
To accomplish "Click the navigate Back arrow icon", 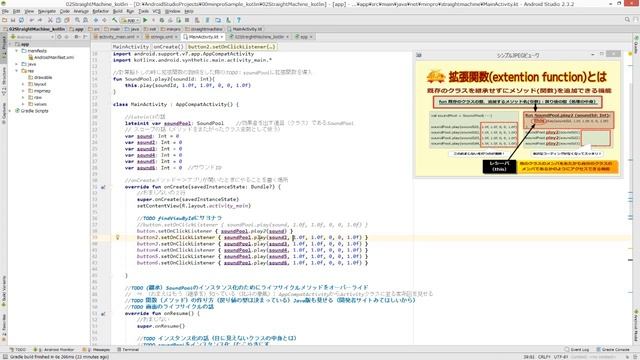I will (96, 20).
